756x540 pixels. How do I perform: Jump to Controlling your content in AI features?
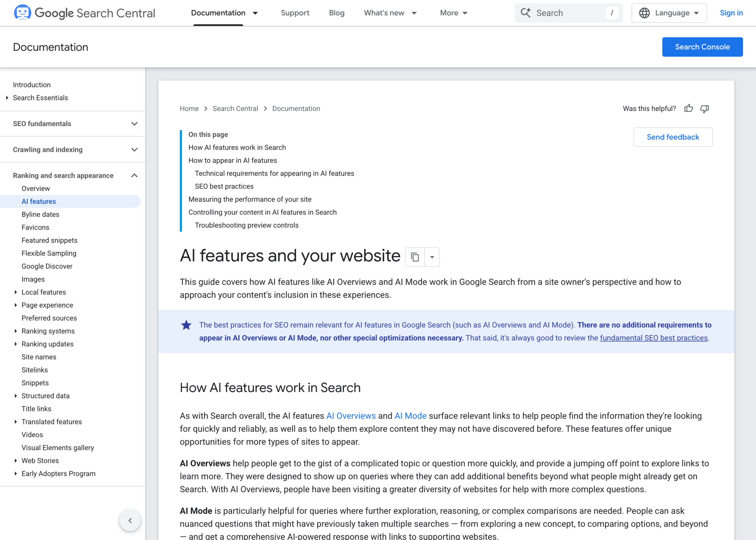pos(263,212)
